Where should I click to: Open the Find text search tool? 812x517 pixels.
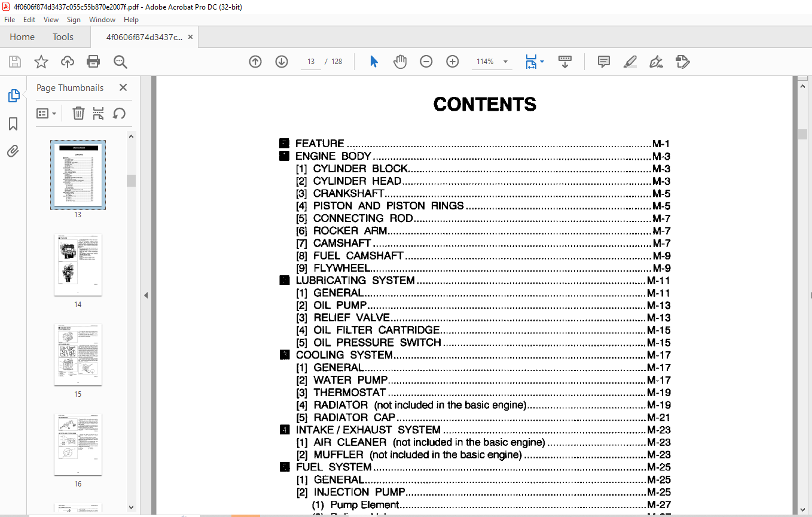click(x=121, y=62)
